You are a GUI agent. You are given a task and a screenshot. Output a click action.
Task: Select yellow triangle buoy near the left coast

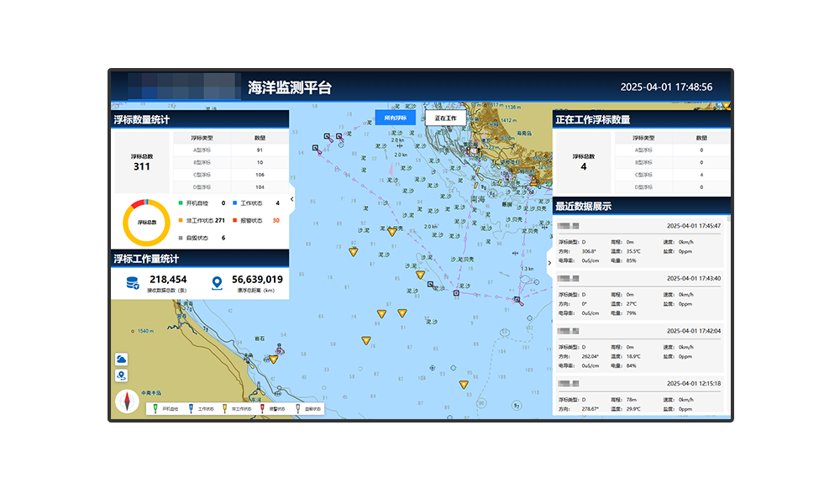(x=274, y=360)
